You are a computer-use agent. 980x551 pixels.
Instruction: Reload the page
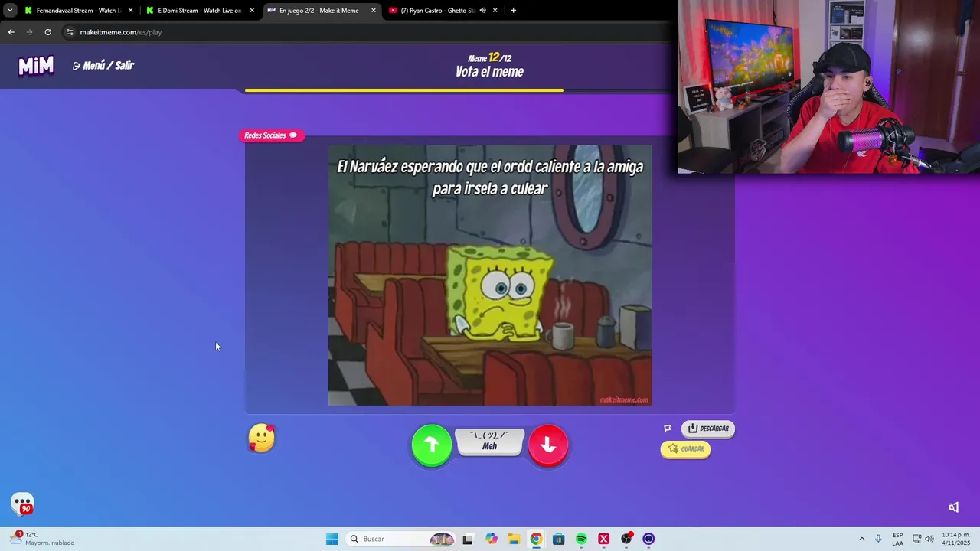(x=47, y=32)
